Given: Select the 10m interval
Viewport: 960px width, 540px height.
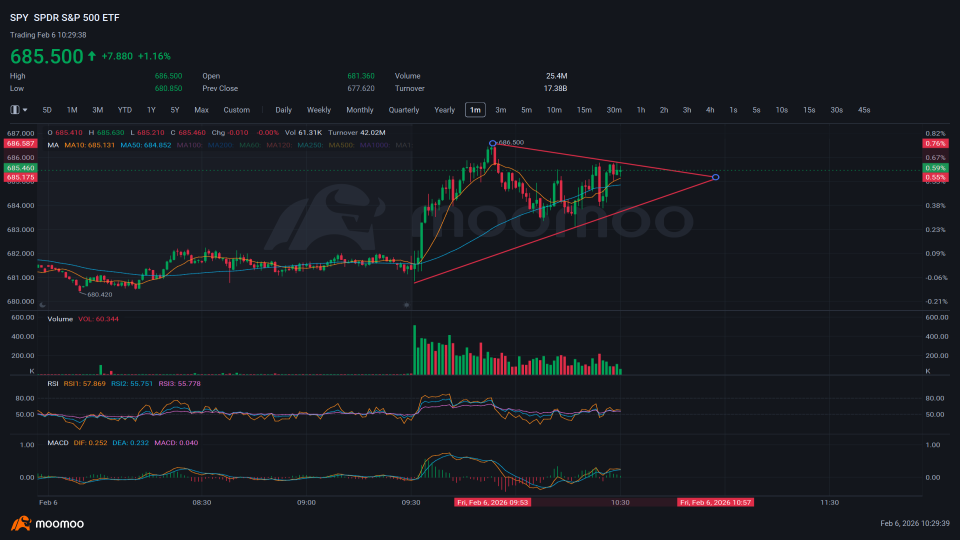Looking at the screenshot, I should pos(555,110).
